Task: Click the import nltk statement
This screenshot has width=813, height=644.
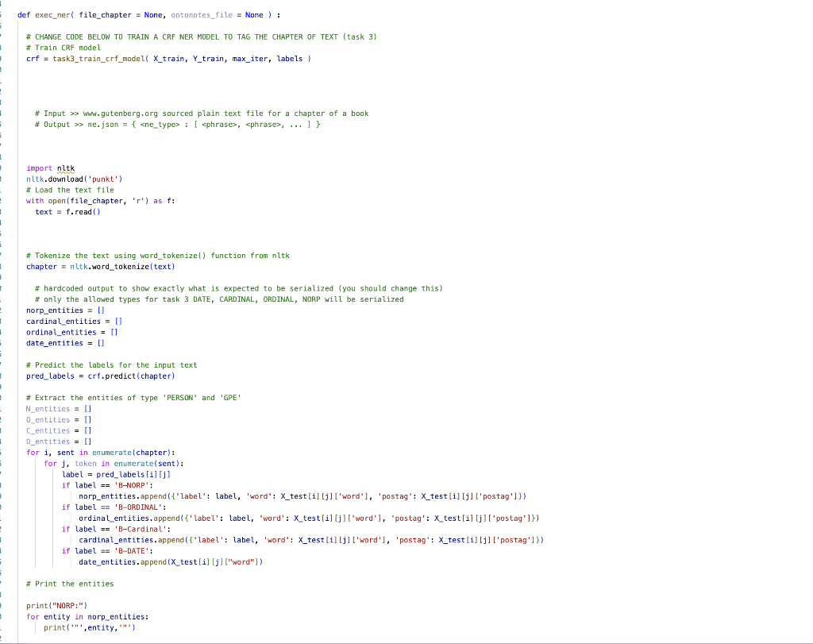Action: [50, 168]
